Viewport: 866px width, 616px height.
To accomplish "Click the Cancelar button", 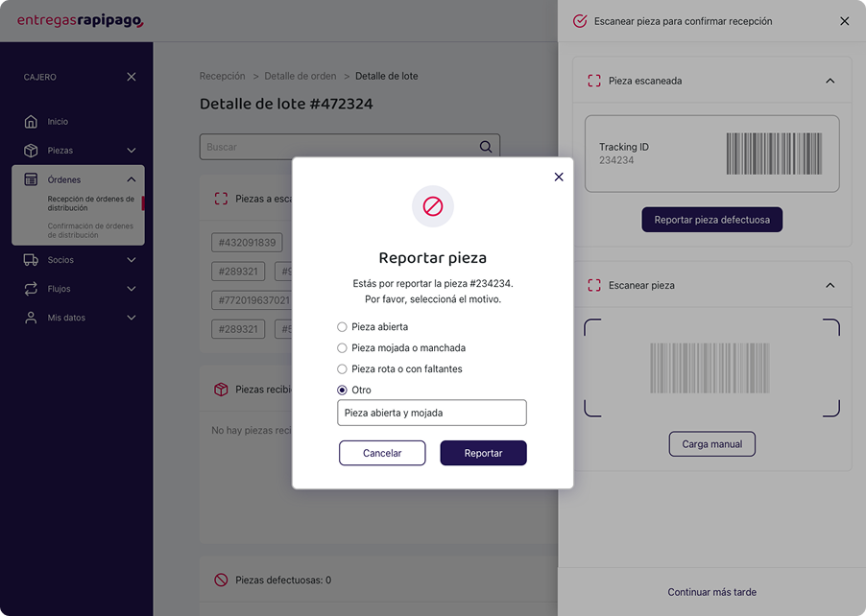I will tap(382, 453).
